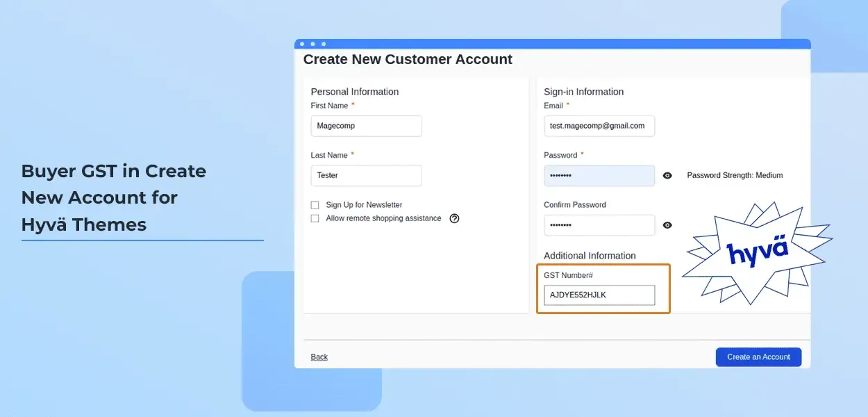Click the Create New Customer Account heading

coord(408,60)
